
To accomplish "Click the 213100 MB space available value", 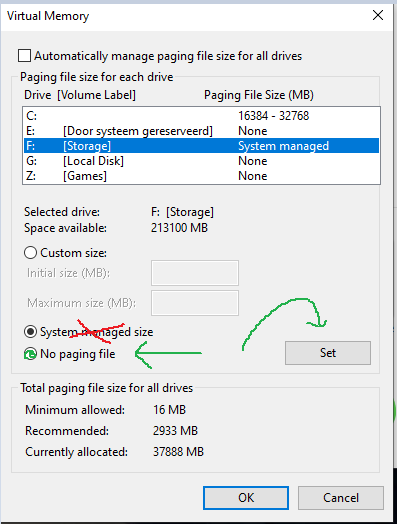I will [179, 228].
